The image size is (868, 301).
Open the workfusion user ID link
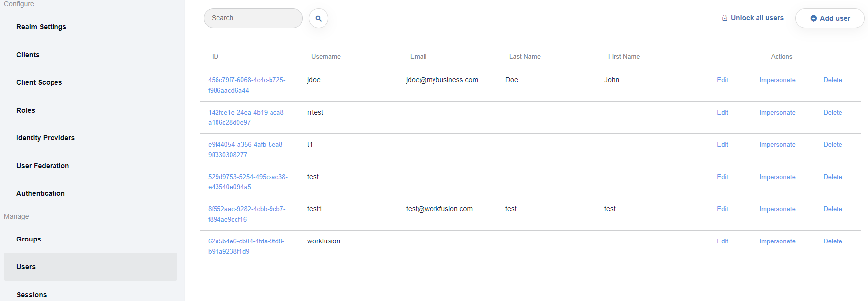click(x=246, y=246)
